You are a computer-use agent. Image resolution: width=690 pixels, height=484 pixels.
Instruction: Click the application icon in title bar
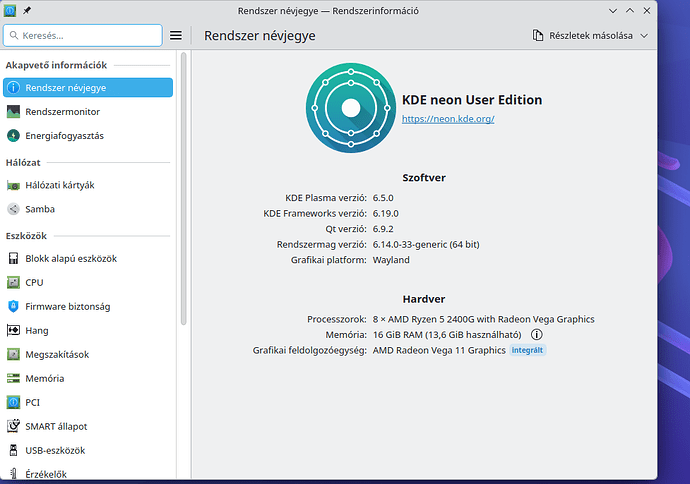(10, 11)
